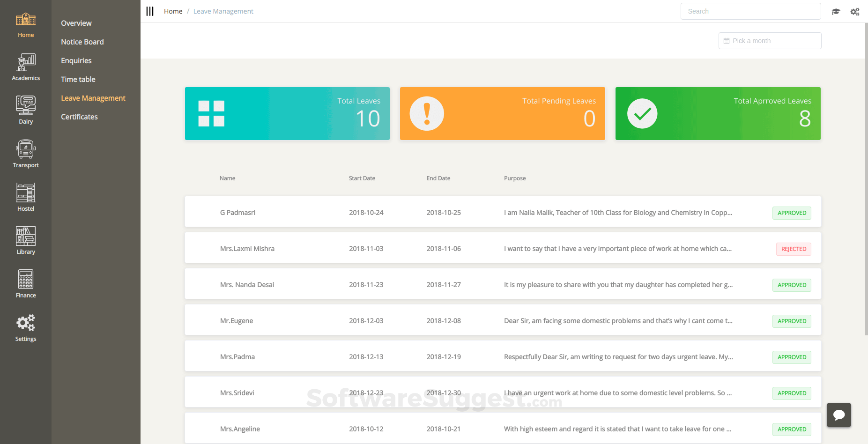The image size is (868, 444).
Task: Open the Academics module icon
Action: pyautogui.click(x=26, y=63)
